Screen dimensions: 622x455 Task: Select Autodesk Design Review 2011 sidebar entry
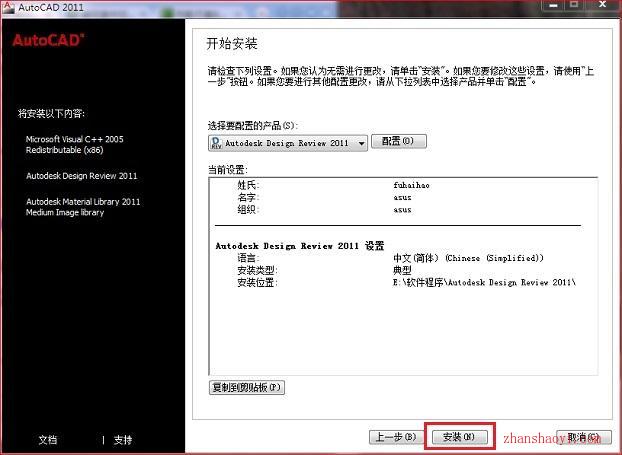pyautogui.click(x=82, y=176)
